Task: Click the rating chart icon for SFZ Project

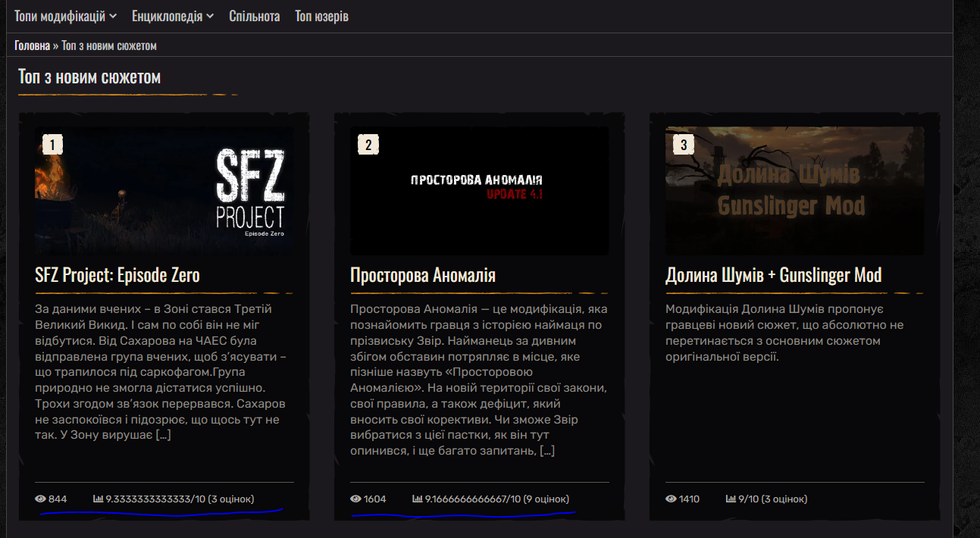Action: 98,499
